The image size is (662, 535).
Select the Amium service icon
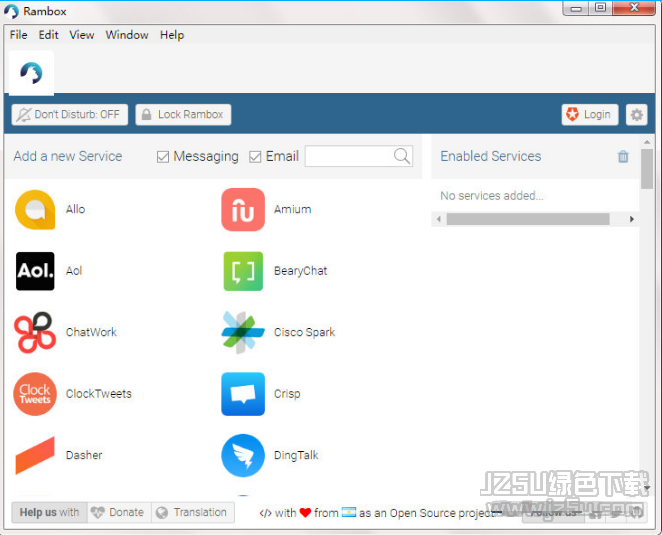243,210
